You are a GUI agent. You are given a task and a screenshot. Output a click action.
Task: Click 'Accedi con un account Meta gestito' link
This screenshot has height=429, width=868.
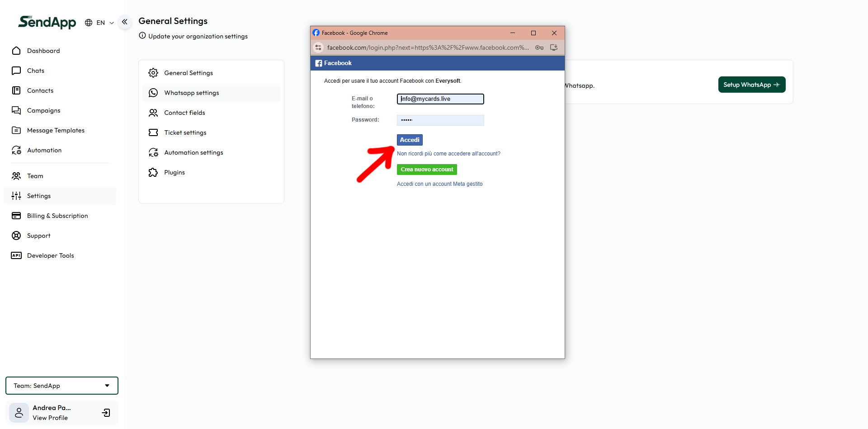[439, 184]
